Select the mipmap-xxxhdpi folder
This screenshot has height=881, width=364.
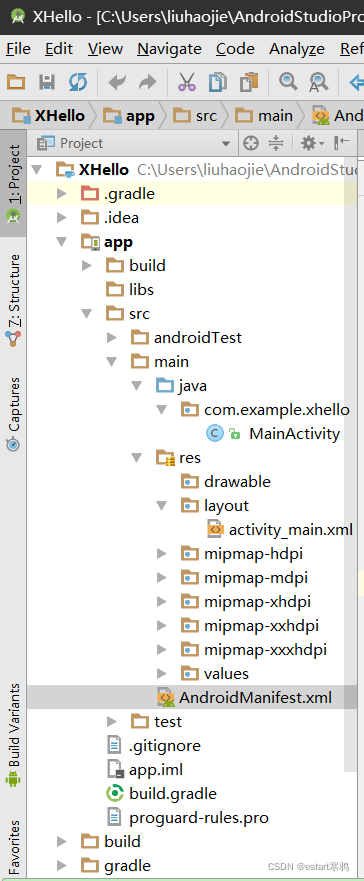[265, 650]
